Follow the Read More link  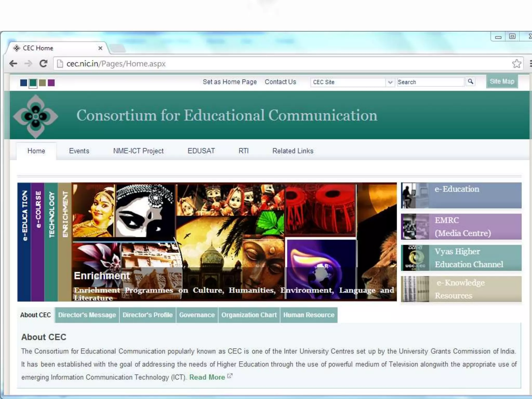[x=207, y=377]
